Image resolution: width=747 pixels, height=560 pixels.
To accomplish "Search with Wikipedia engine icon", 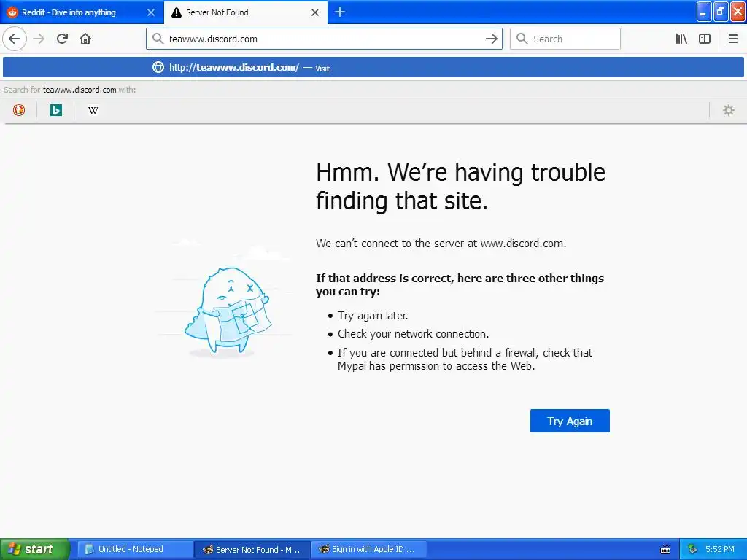I will coord(93,110).
